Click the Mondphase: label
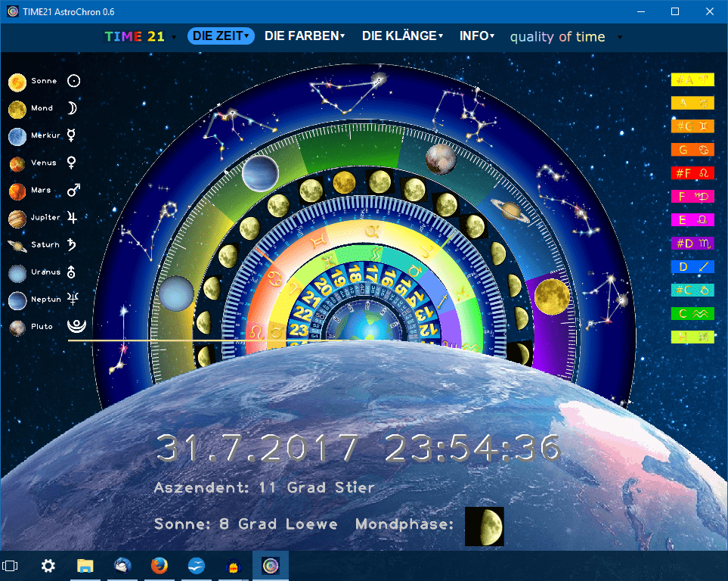Image resolution: width=728 pixels, height=581 pixels. coord(404,524)
